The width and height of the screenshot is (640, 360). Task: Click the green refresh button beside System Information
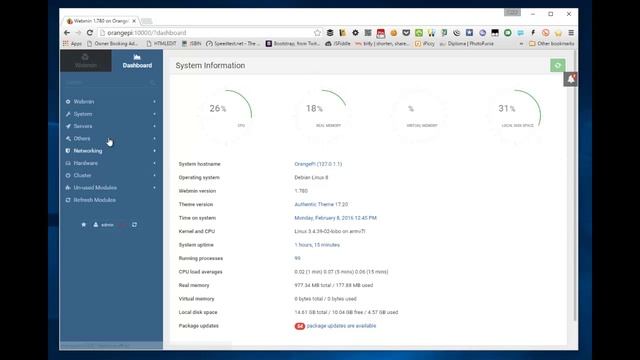[558, 65]
